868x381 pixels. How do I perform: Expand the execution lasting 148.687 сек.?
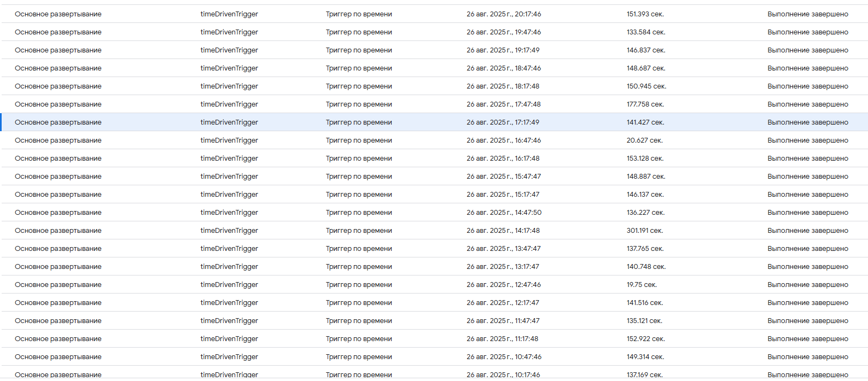pos(645,68)
